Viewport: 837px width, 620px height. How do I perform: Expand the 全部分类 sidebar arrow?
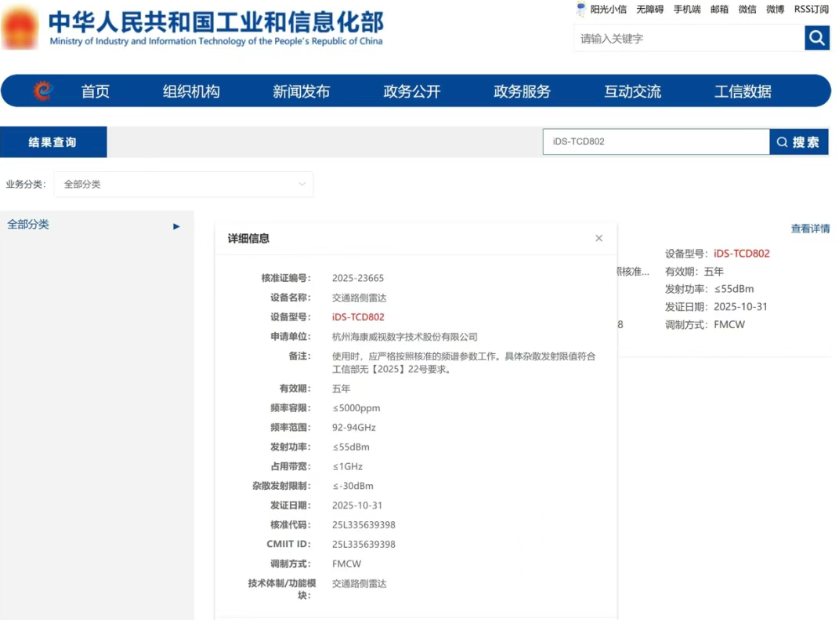tap(177, 226)
